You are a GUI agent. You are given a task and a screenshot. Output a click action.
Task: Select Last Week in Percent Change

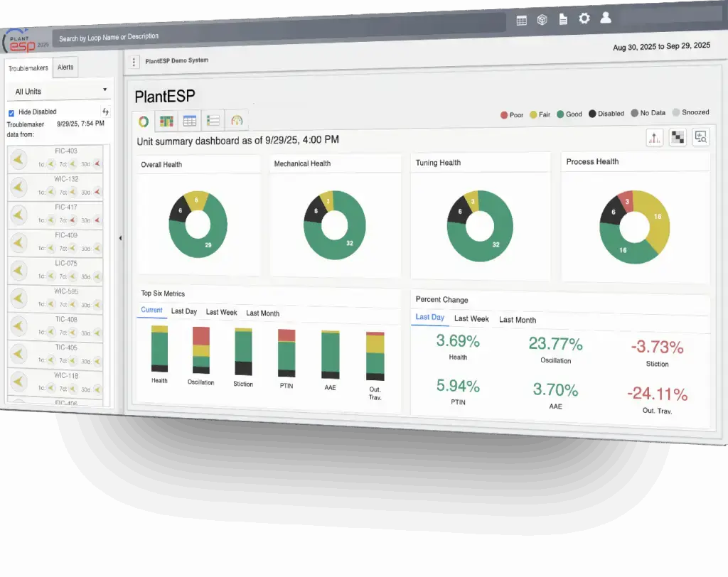click(471, 318)
